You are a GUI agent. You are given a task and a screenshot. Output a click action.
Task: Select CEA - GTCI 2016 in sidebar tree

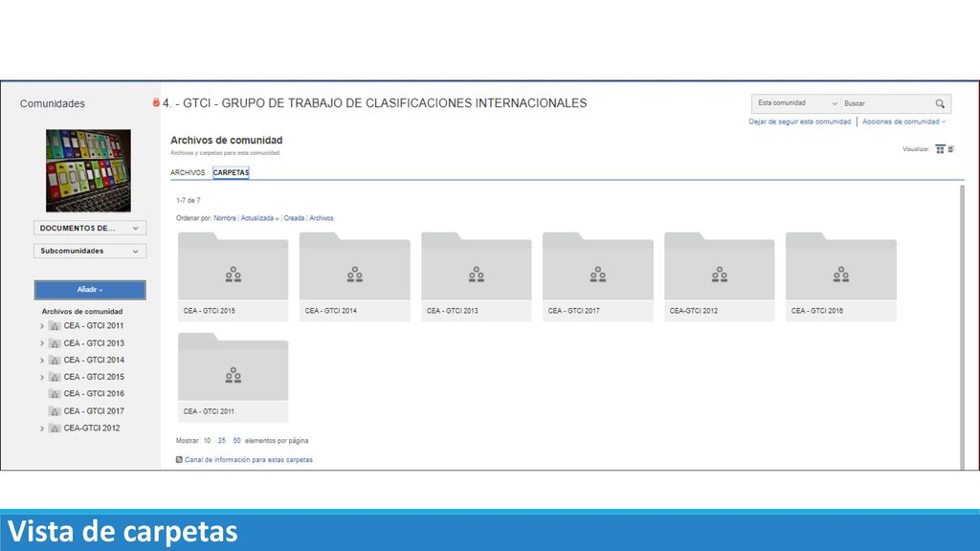point(94,394)
